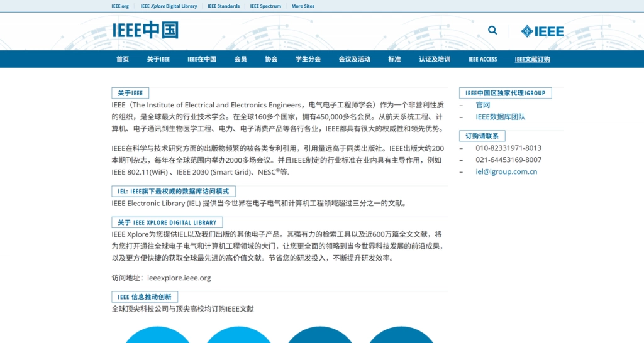The width and height of the screenshot is (644, 343).
Task: Click phone number 010-82331971-8013
Action: (x=508, y=148)
